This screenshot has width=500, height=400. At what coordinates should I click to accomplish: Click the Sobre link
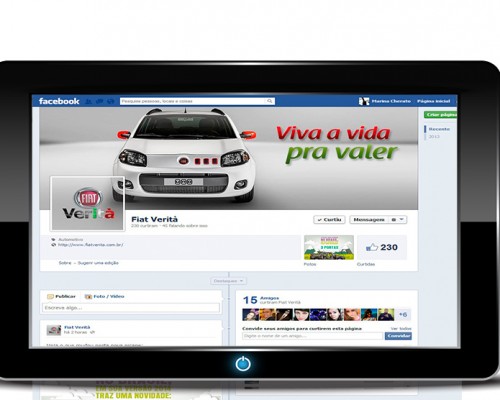pyautogui.click(x=65, y=263)
